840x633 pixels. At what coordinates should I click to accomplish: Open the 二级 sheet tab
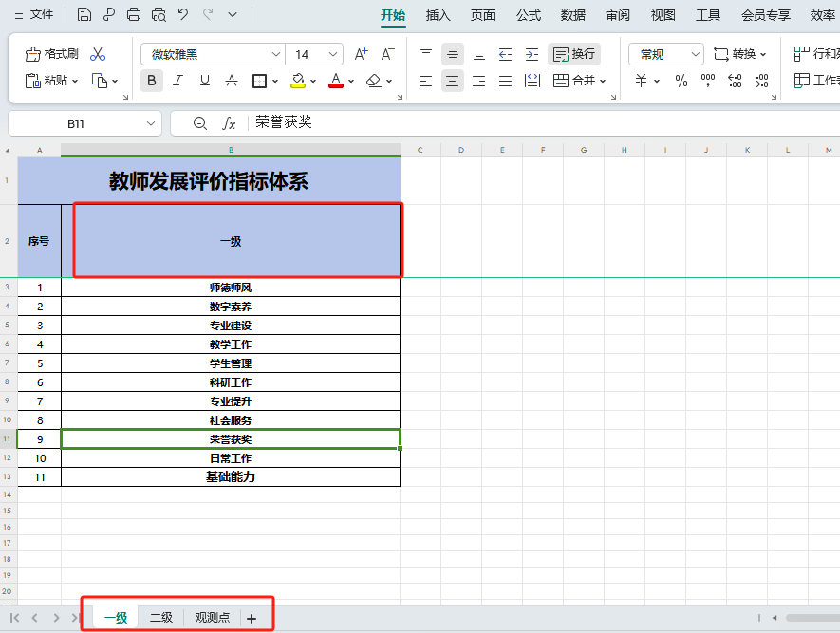click(x=160, y=616)
